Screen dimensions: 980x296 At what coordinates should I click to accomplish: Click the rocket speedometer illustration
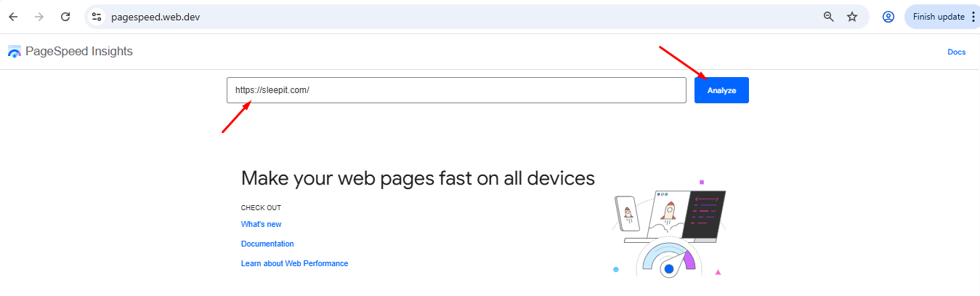(668, 231)
